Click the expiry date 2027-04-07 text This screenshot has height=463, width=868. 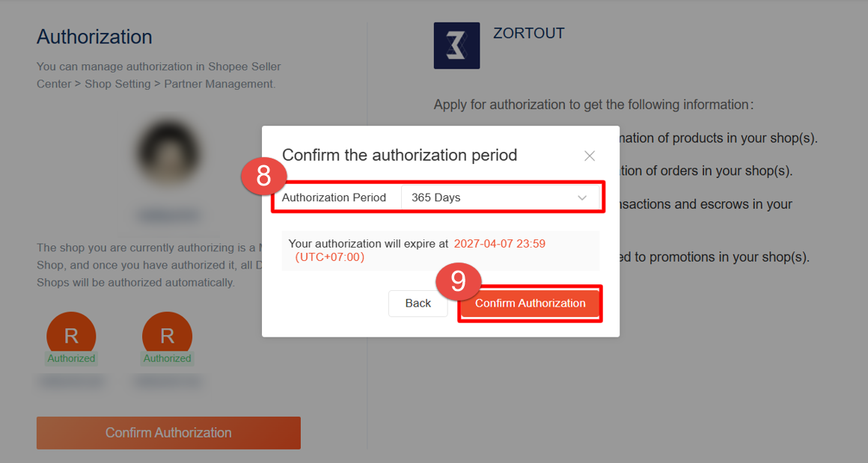tap(499, 243)
